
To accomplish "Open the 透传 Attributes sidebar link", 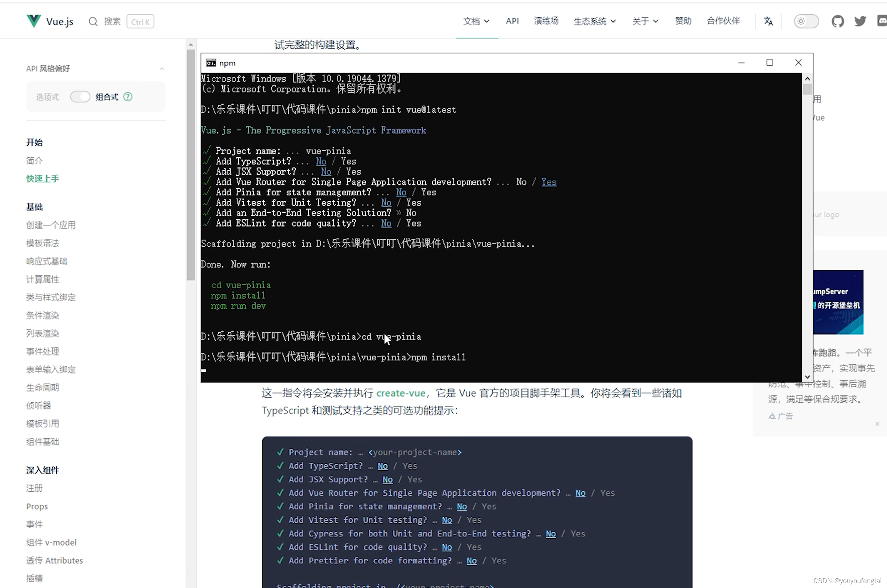I will pos(55,561).
